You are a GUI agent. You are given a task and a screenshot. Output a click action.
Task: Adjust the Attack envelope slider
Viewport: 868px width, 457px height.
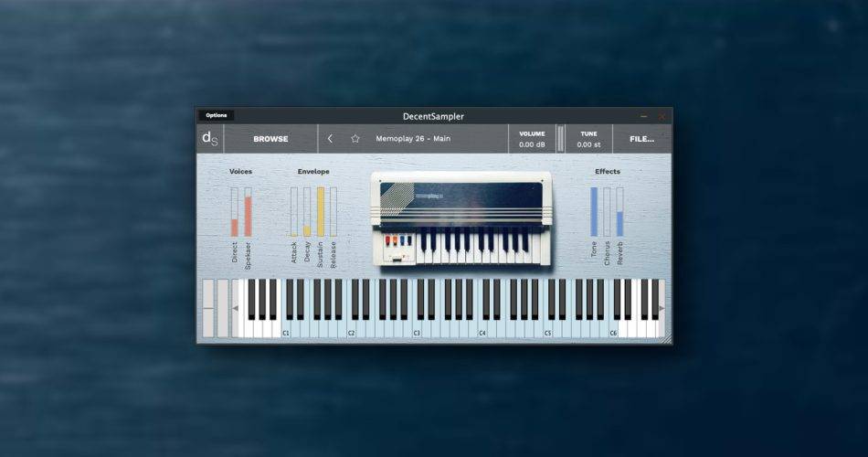pos(294,212)
